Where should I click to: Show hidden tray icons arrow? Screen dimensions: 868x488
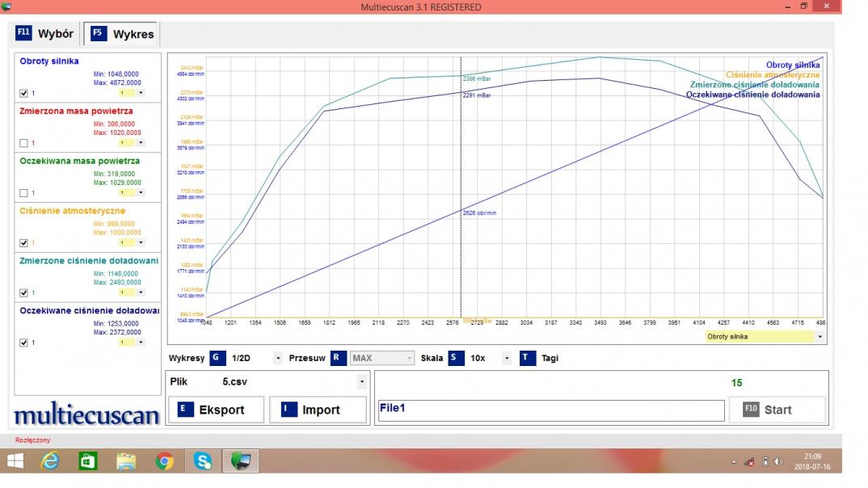click(734, 462)
